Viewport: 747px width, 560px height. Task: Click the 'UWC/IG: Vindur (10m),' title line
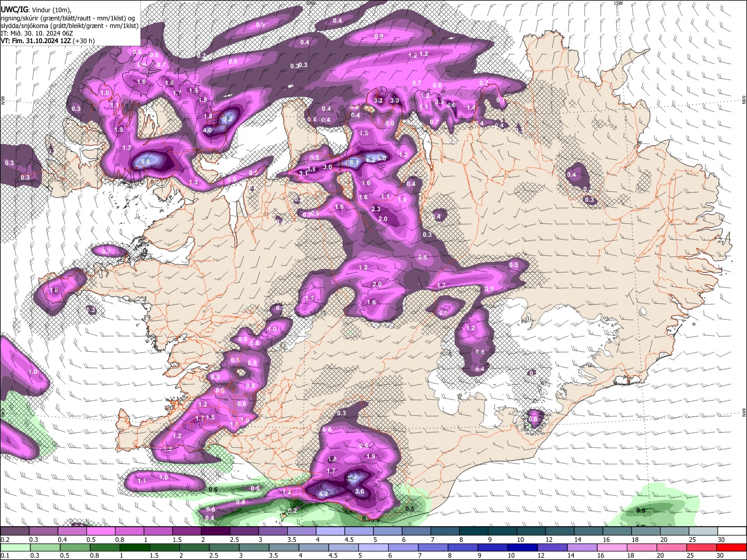pyautogui.click(x=36, y=10)
